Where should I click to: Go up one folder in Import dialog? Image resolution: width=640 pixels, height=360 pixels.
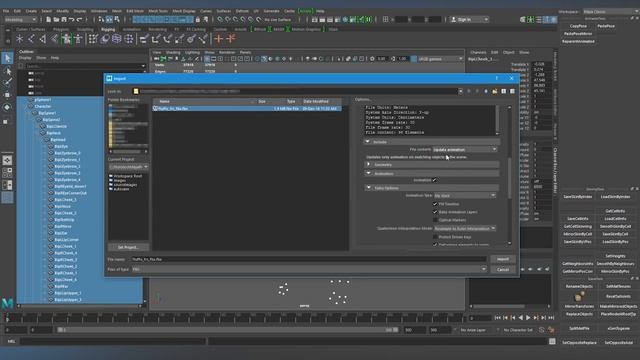pyautogui.click(x=486, y=91)
